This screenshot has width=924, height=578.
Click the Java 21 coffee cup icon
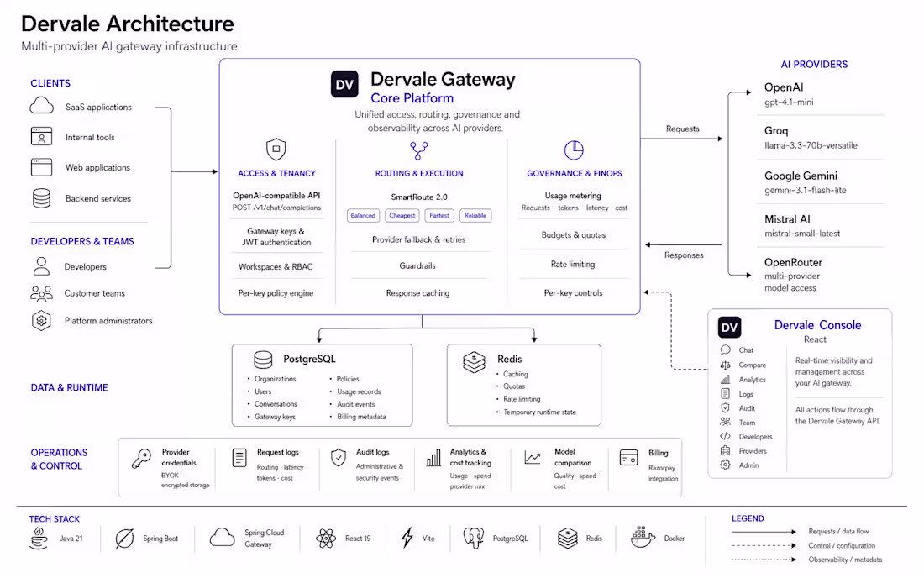(x=39, y=539)
